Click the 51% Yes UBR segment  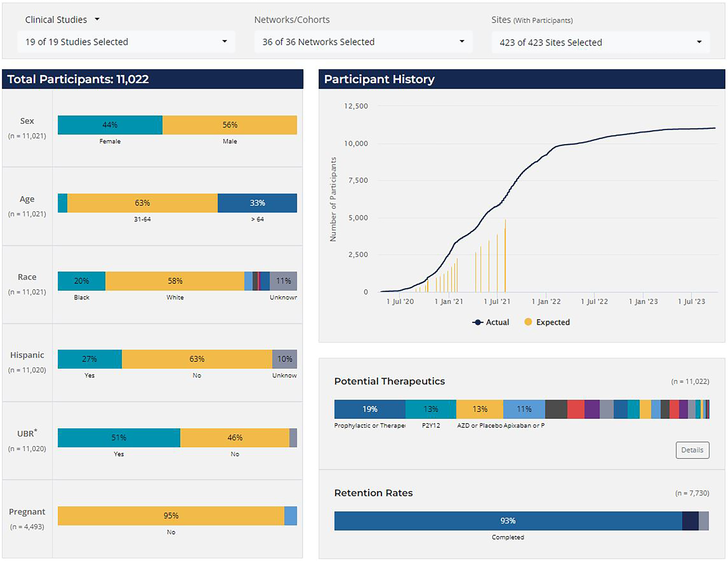click(119, 437)
